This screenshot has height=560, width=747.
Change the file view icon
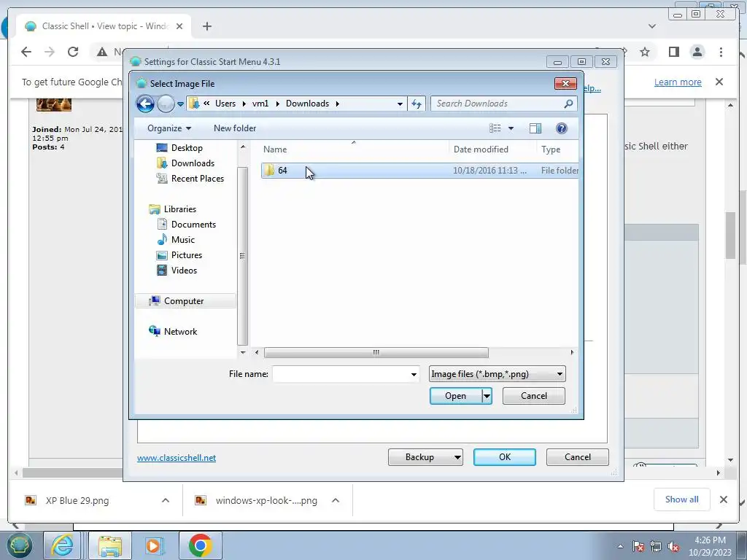click(x=495, y=128)
